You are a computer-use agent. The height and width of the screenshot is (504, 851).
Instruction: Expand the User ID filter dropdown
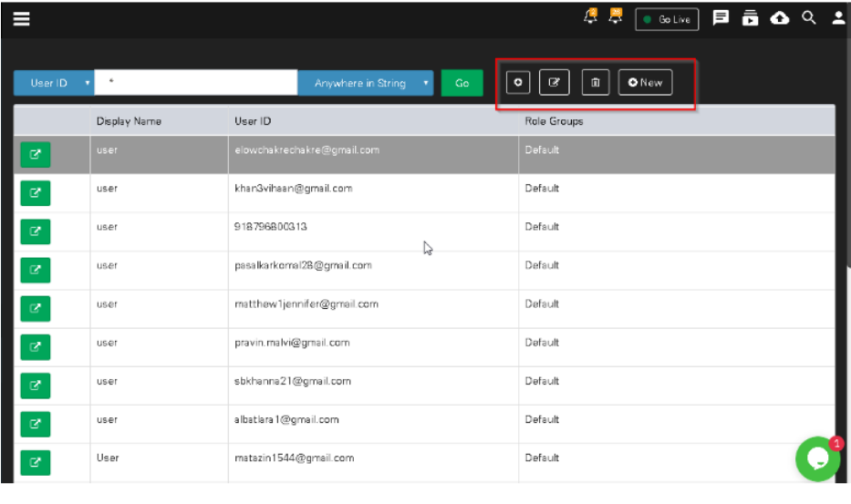[x=54, y=83]
